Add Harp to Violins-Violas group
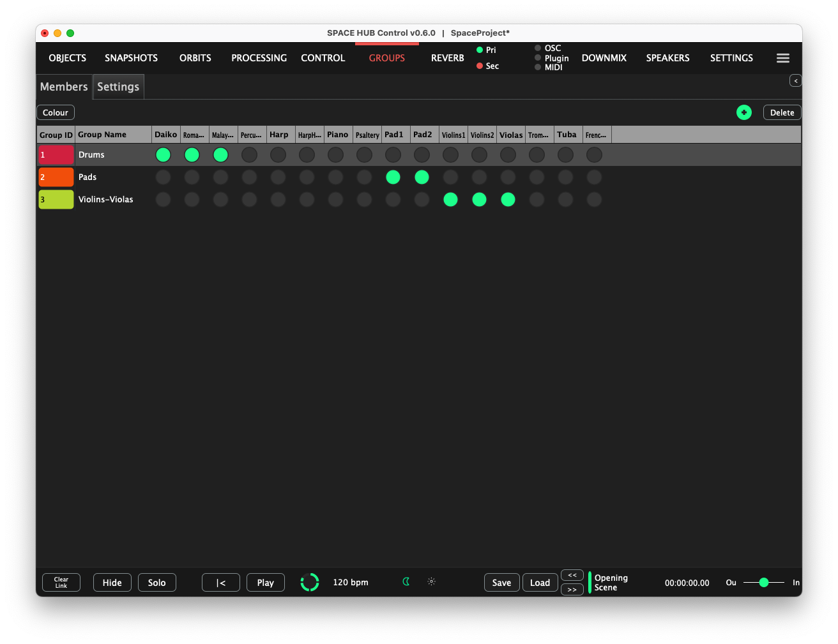 point(278,199)
